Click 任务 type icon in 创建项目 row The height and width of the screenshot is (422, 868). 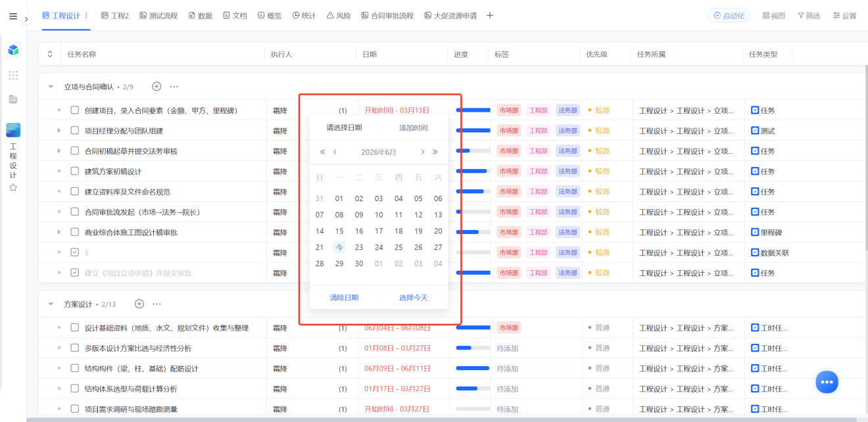point(755,110)
